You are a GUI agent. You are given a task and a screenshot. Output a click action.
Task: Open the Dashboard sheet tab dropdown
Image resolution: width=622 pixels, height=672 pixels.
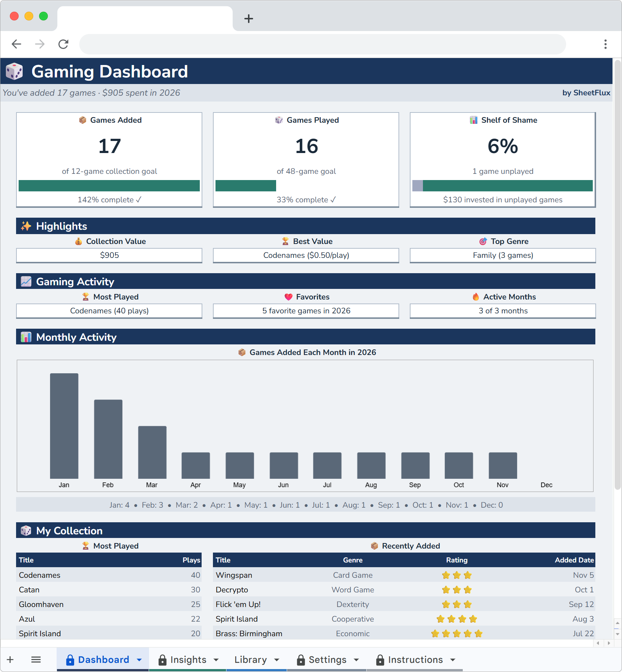click(x=139, y=660)
